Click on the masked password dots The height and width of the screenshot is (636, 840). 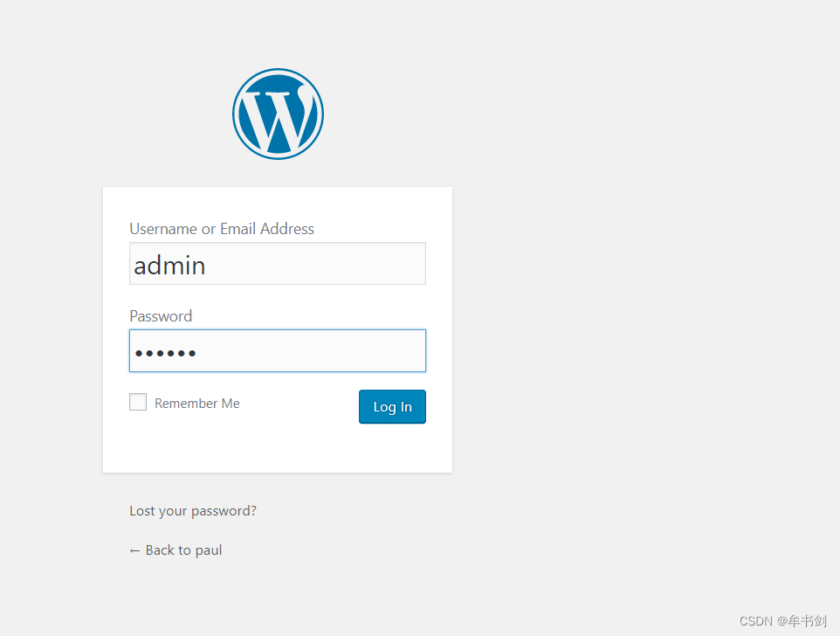pyautogui.click(x=165, y=353)
